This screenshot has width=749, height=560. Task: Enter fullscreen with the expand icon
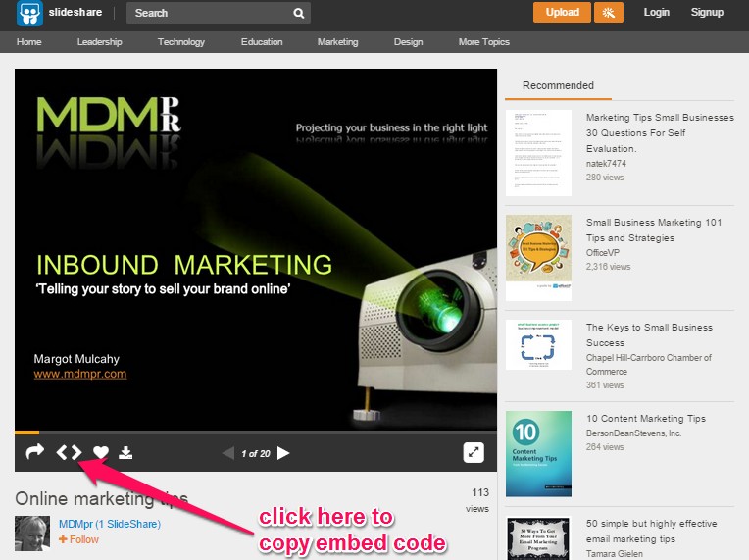(x=474, y=452)
